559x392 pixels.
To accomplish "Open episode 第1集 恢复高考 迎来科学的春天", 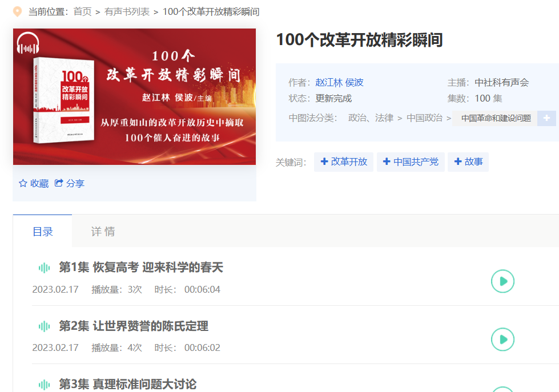I will click(x=141, y=267).
